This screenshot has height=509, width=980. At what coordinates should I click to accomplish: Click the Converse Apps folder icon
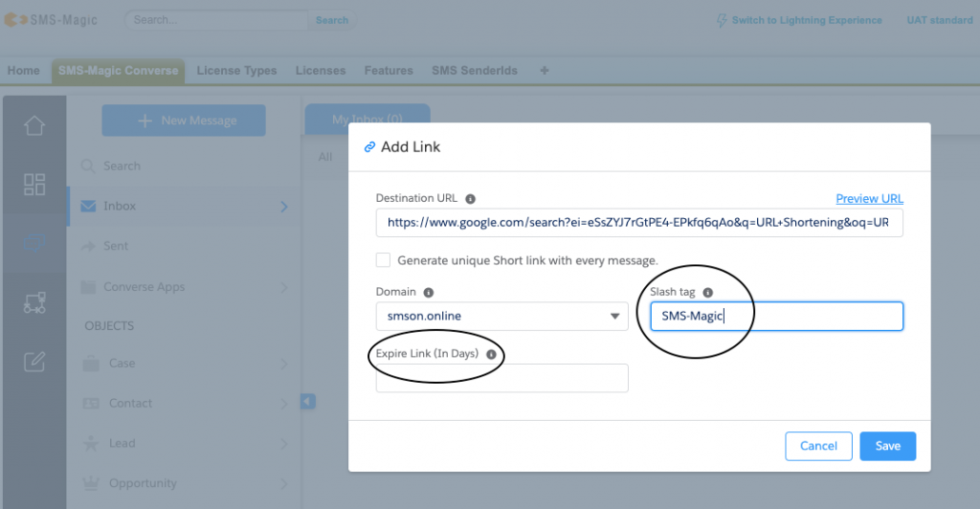[88, 287]
